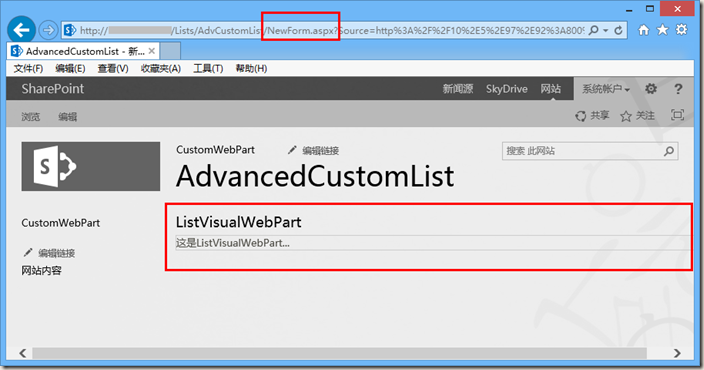Click the 共享 share button
The image size is (704, 370).
tap(592, 116)
